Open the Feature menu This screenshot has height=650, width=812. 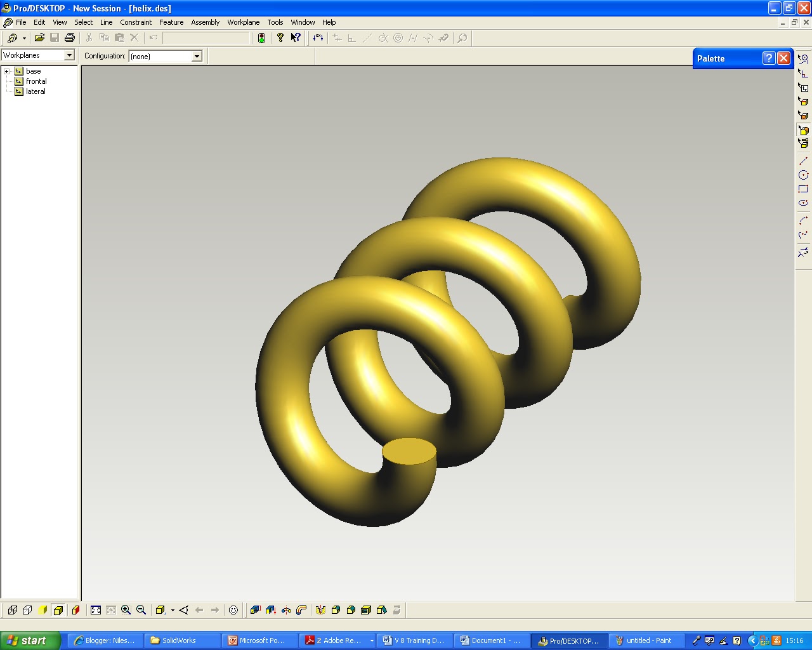(171, 22)
